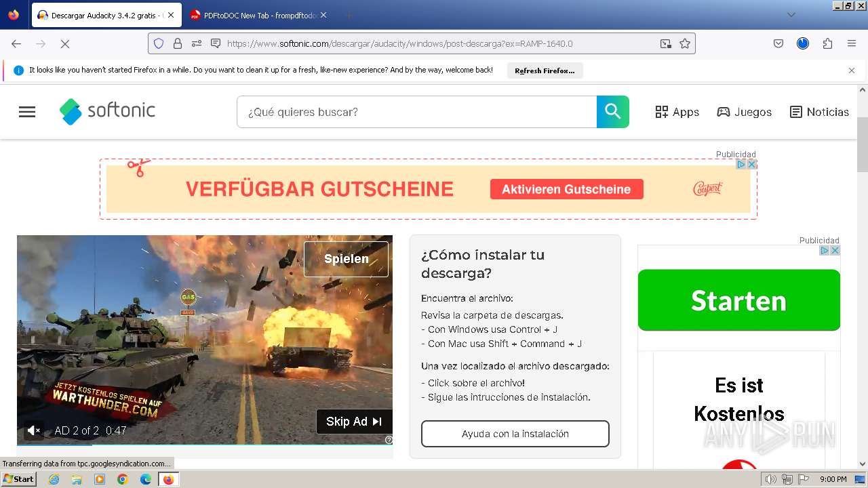Close the PDFtoDOC tab
868x488 pixels.
pyautogui.click(x=323, y=15)
